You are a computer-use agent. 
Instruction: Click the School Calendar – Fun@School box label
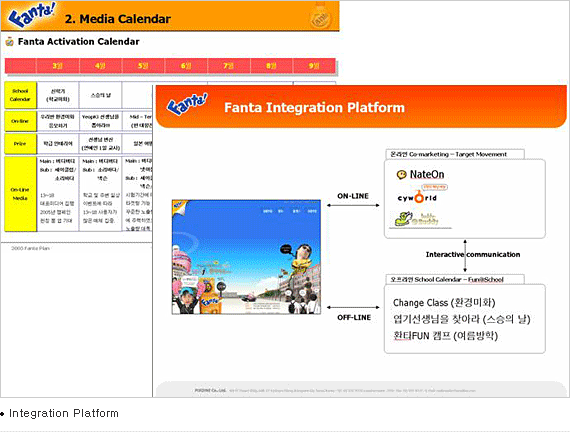(455, 279)
